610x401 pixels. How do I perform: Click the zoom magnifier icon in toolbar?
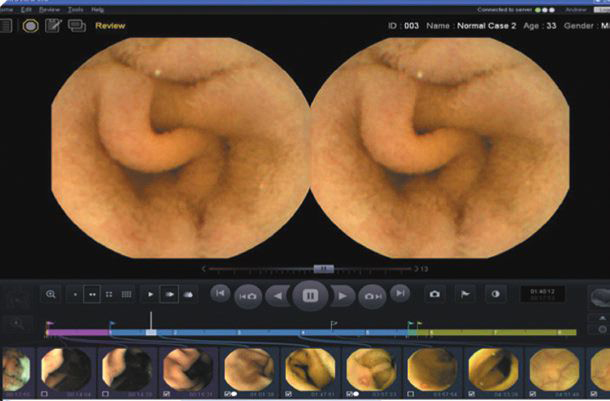[51, 294]
